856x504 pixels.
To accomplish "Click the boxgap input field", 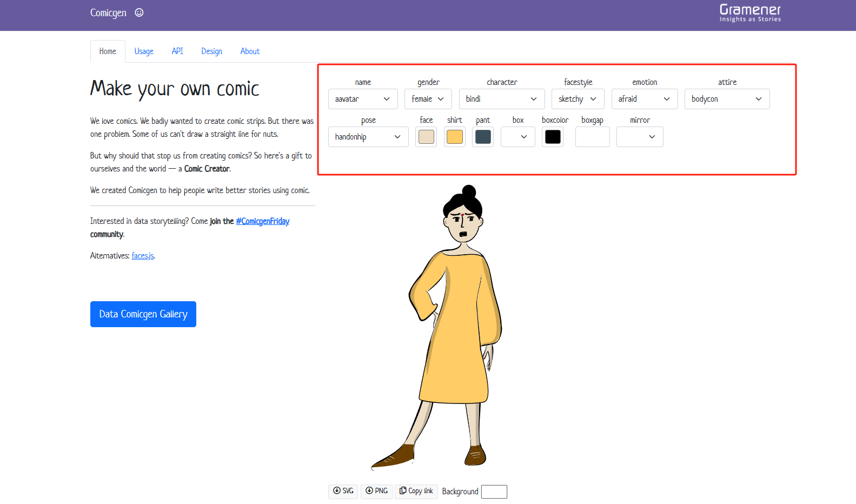I will pyautogui.click(x=593, y=137).
